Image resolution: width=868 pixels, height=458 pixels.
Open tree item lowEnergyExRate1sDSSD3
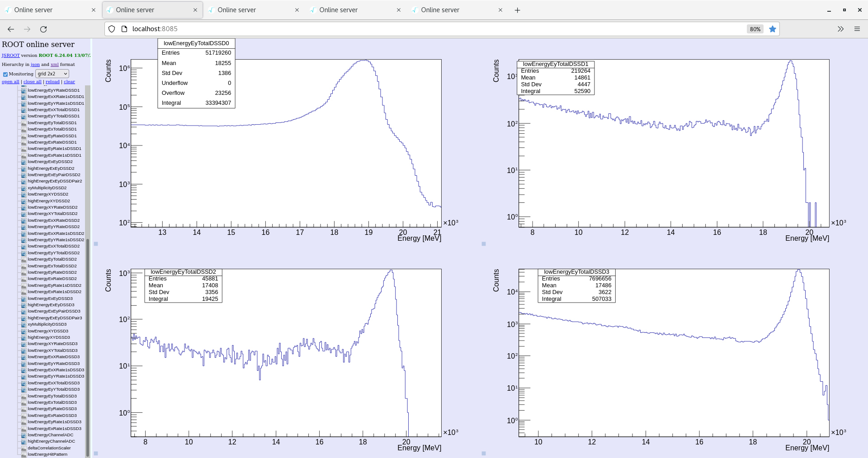(x=54, y=429)
